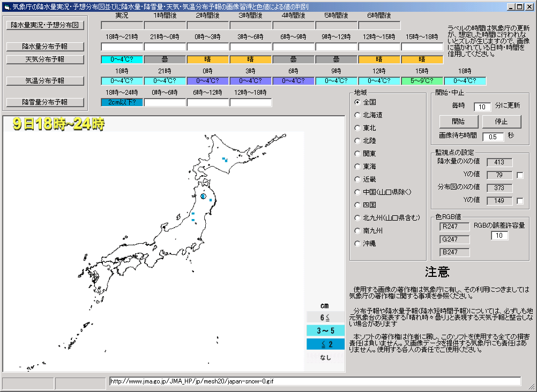Screen dimensions: 537x392
Task: Click the URL field with japan-snow-0.gif
Action: 315,381
